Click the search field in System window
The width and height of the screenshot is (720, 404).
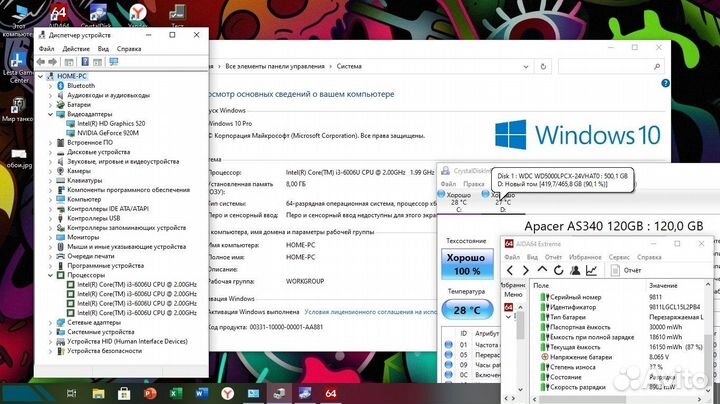pos(610,67)
